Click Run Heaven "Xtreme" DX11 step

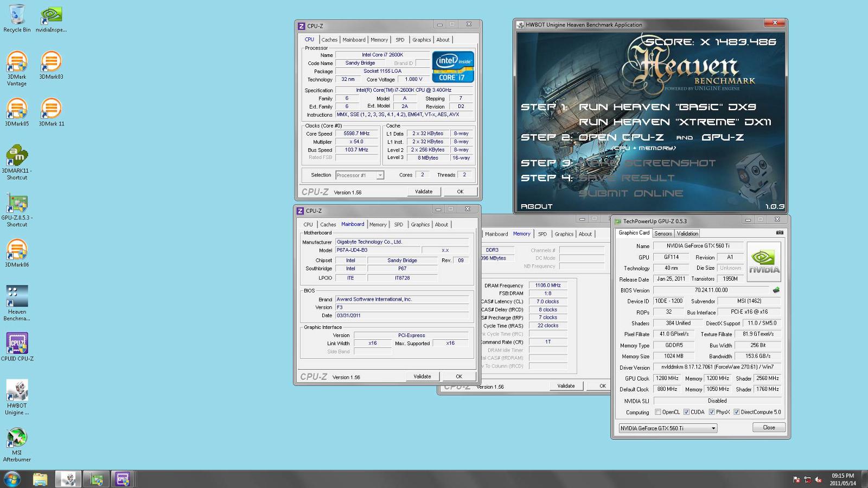click(x=674, y=122)
